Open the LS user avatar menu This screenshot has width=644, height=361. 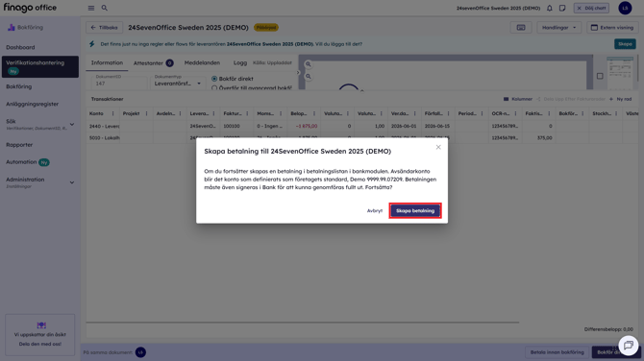(625, 8)
